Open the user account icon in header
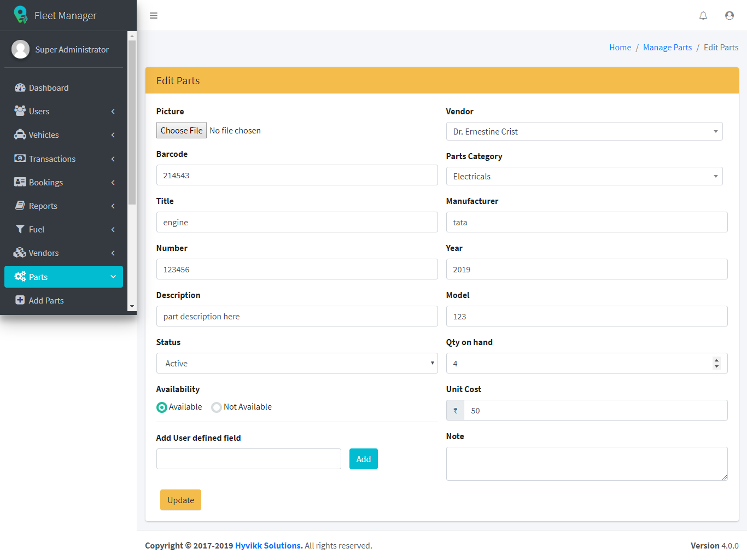747x560 pixels. (730, 15)
